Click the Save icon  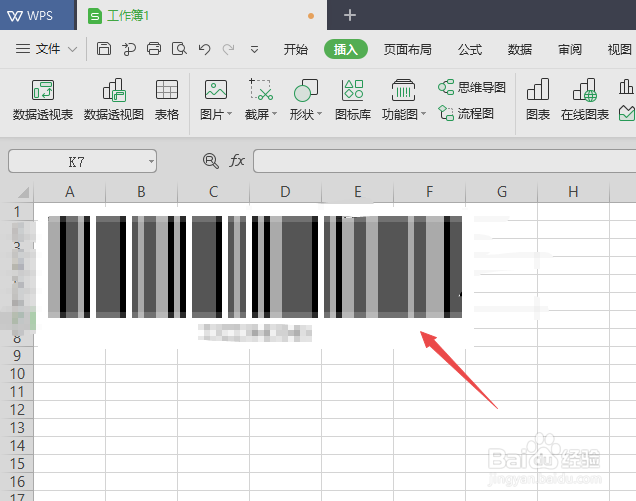[x=104, y=49]
